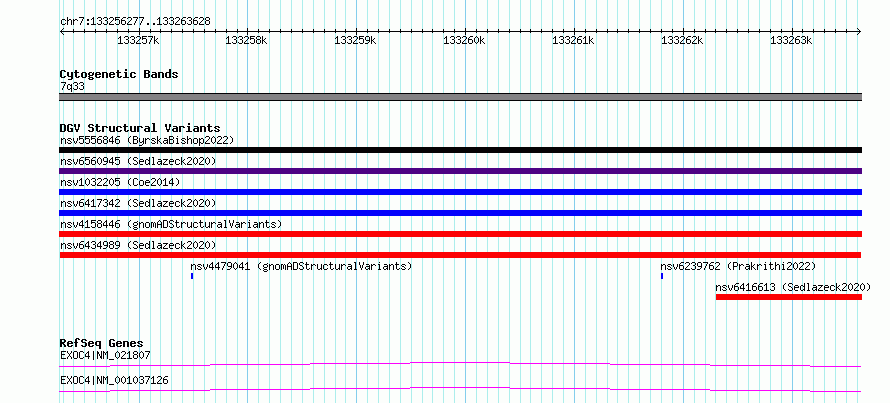Click the right arrowhead of the coordinate ruler
Viewport: 890px width, 403px height.
859,31
